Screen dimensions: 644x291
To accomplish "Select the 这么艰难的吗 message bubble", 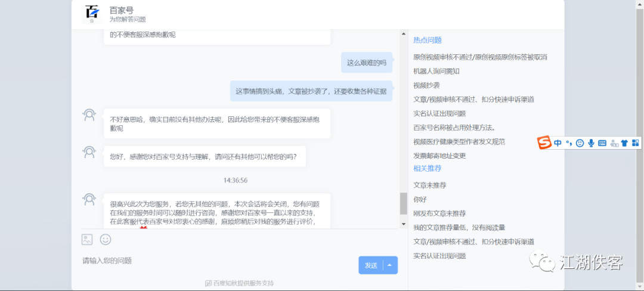I will (367, 63).
